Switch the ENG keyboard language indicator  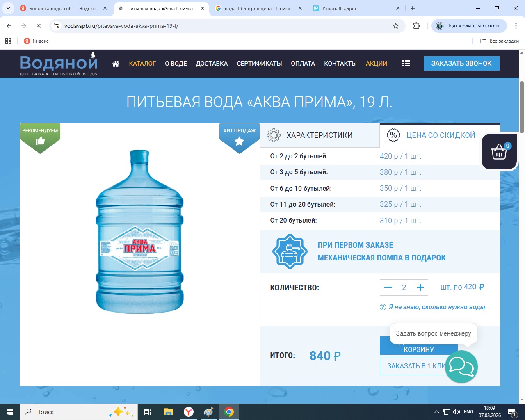(x=468, y=412)
